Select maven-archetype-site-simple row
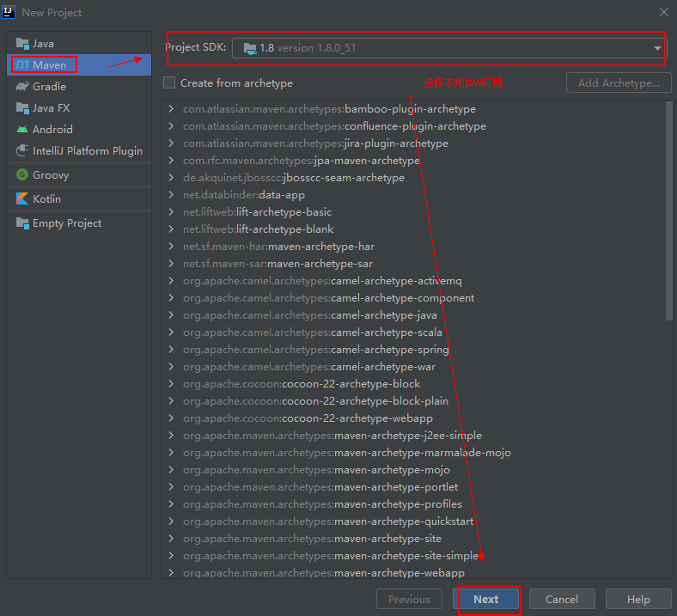The image size is (677, 616). point(414,556)
